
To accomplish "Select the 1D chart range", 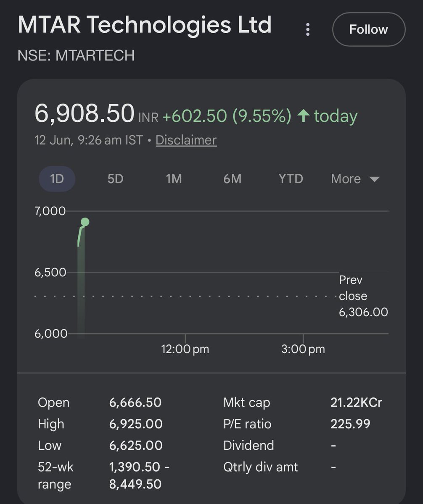I will coord(57,179).
